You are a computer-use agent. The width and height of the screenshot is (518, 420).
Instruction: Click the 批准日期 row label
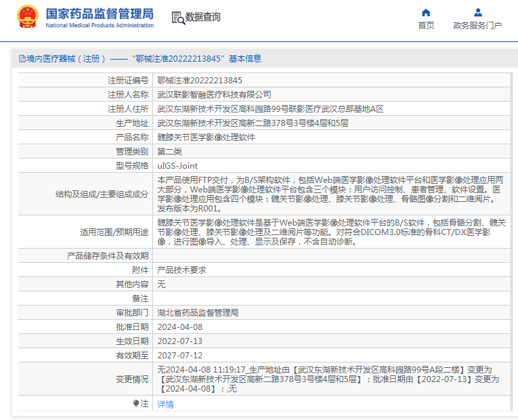132,327
